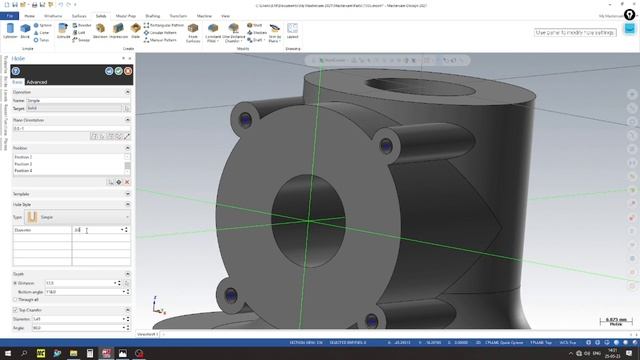The height and width of the screenshot is (360, 640).
Task: Click the Bottom angle input field
Action: click(83, 292)
